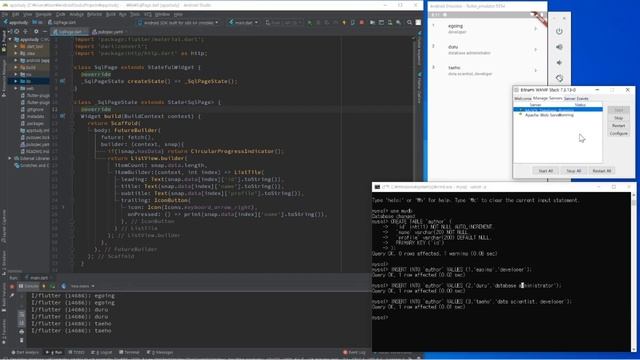Click Stop All button in Bitnami WAMP
640x360 pixels.
point(573,171)
